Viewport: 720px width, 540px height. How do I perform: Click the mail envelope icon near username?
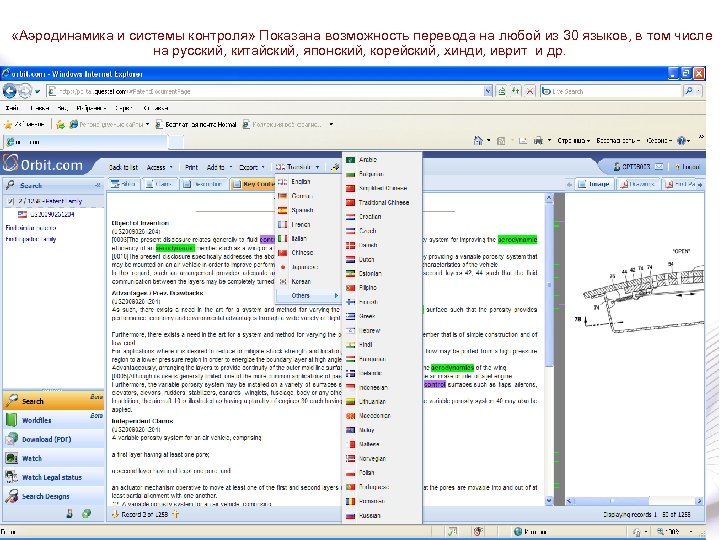pos(658,166)
